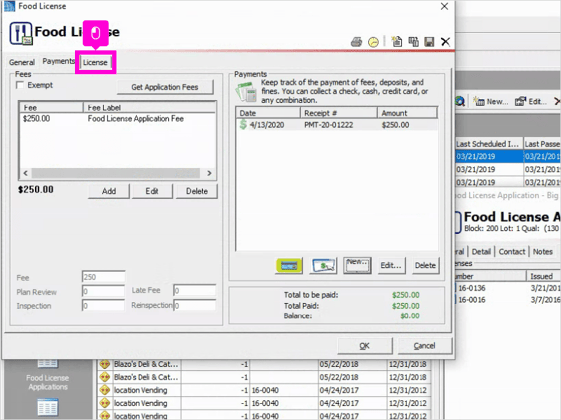Click the printer icon in header toolbar

tap(356, 42)
